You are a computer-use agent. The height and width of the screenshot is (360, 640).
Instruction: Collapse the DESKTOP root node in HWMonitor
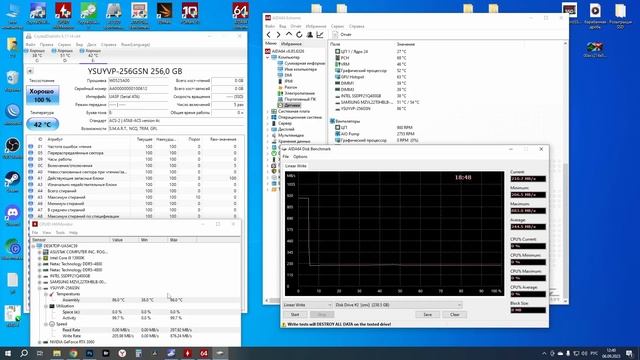pos(34,246)
